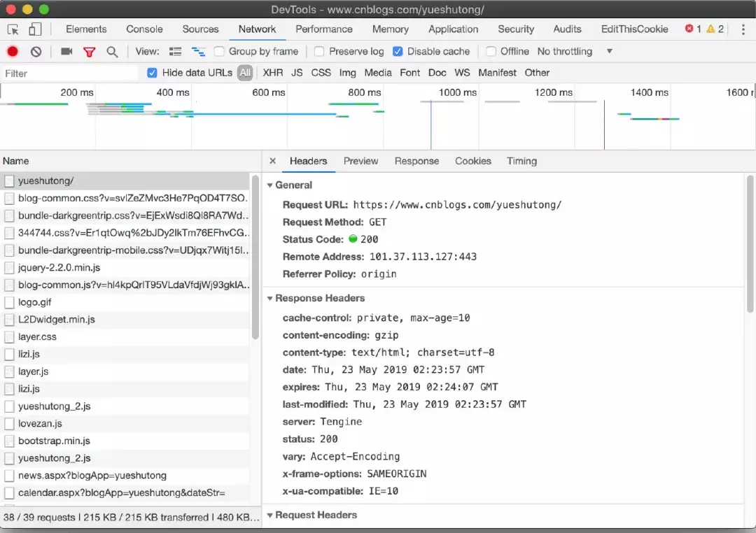Enable Group by frame checkbox
The image size is (756, 533).
coord(219,52)
